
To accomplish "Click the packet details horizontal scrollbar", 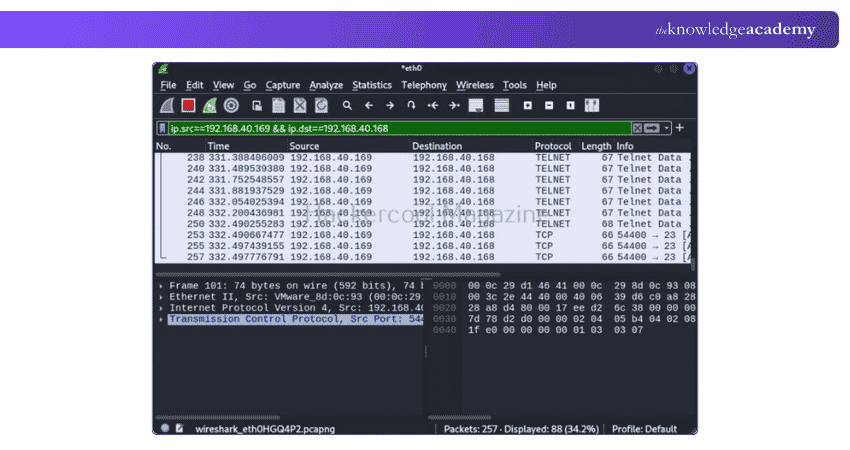I will tap(218, 417).
